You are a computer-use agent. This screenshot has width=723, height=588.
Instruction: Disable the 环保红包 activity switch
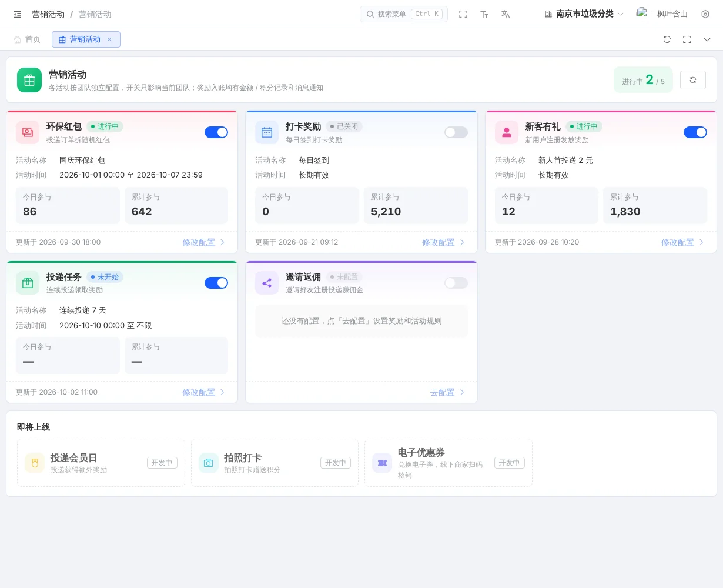click(x=216, y=132)
